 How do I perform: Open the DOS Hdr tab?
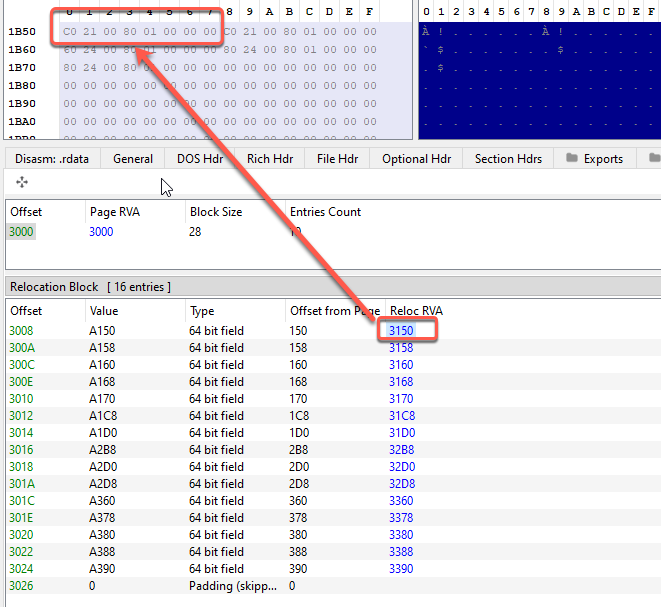point(200,158)
